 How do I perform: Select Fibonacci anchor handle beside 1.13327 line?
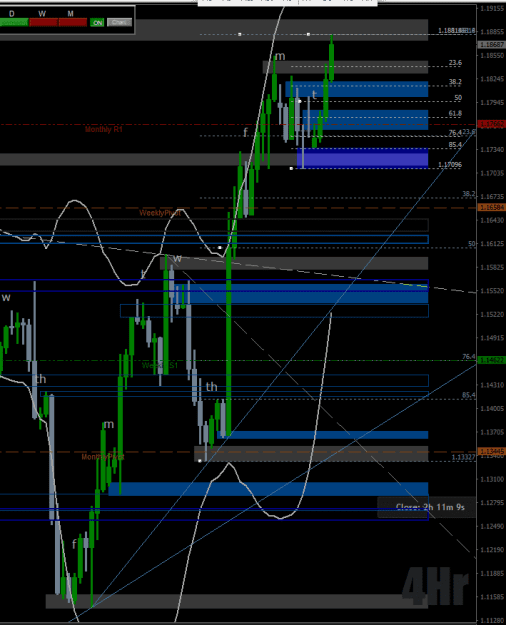coord(200,461)
